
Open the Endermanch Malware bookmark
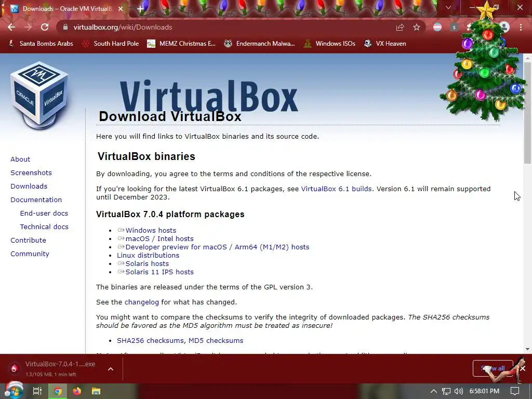click(x=260, y=44)
